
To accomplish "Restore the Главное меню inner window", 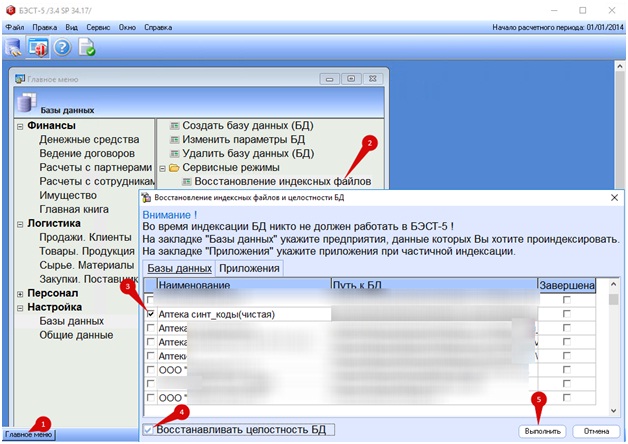I will [351, 79].
